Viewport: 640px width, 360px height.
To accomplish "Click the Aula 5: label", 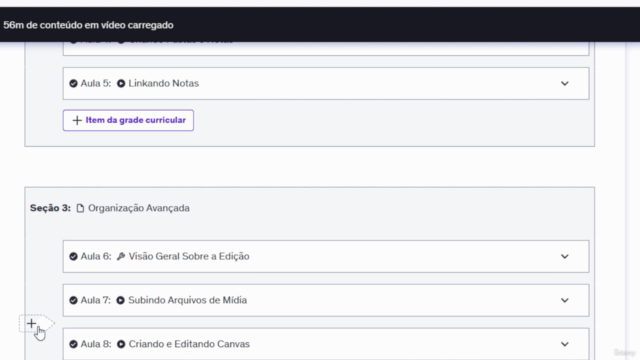I will tap(96, 83).
